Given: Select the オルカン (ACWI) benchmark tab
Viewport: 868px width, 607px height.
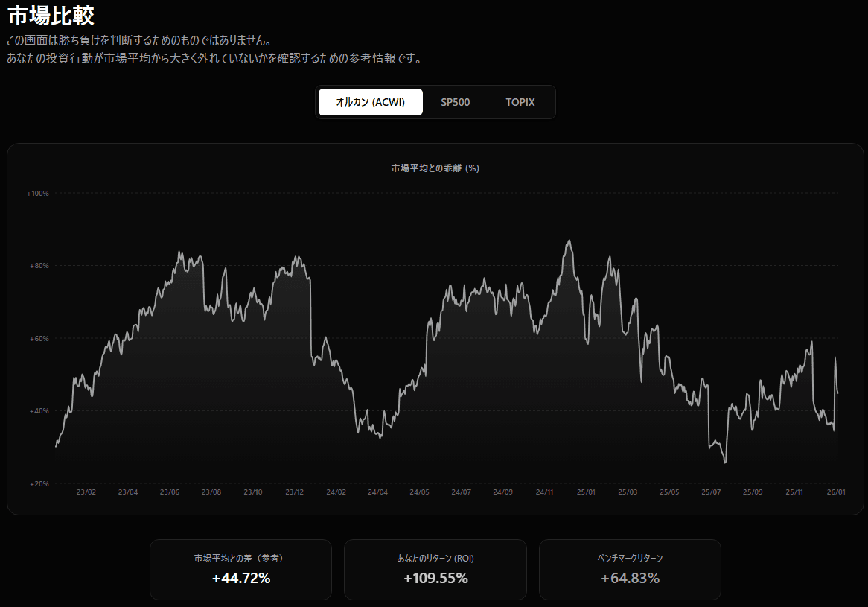Looking at the screenshot, I should point(370,102).
